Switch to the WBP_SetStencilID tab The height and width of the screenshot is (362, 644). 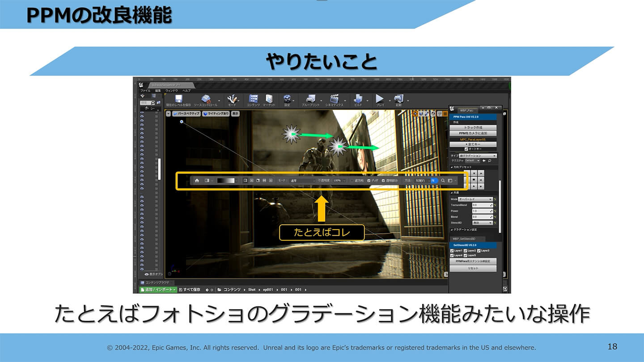[x=469, y=239]
